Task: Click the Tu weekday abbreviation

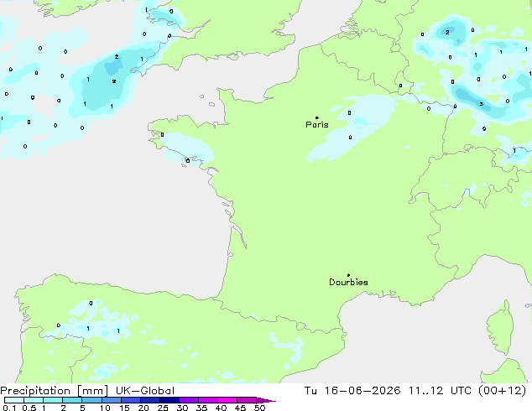Action: pyautogui.click(x=310, y=391)
